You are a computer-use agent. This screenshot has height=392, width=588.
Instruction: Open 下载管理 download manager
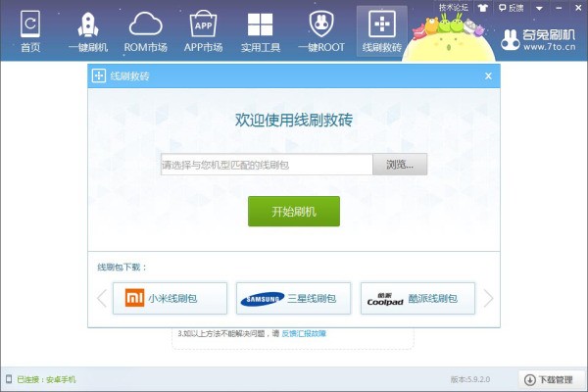(x=551, y=379)
